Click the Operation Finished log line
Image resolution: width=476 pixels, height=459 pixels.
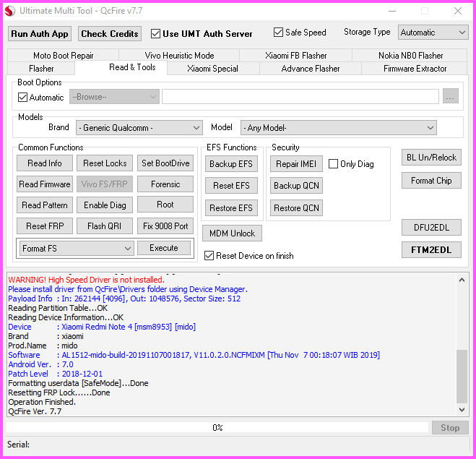[x=42, y=402]
